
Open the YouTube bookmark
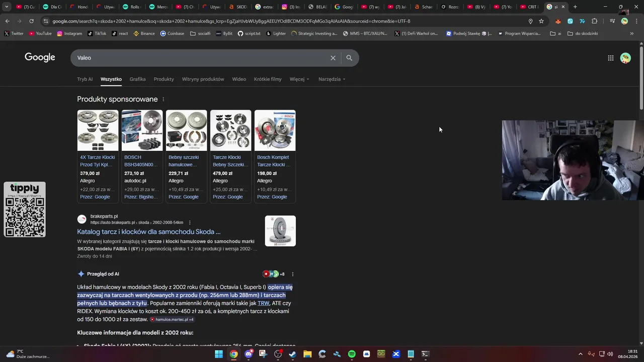(40, 34)
